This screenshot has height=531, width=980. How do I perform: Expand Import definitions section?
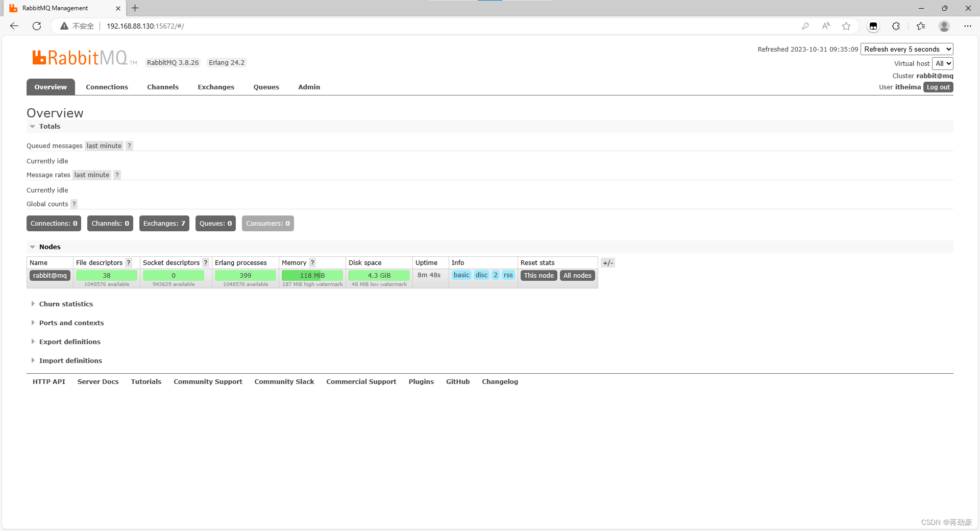[70, 361]
